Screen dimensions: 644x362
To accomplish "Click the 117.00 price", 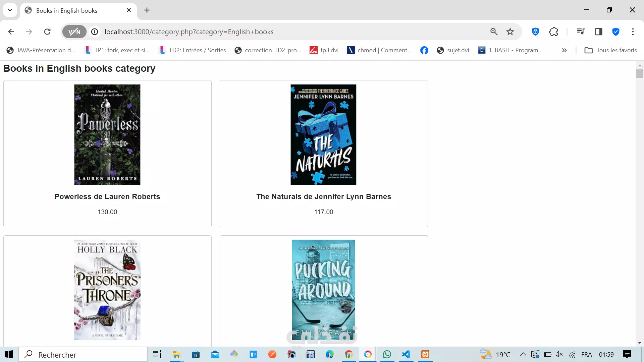I will (x=324, y=212).
